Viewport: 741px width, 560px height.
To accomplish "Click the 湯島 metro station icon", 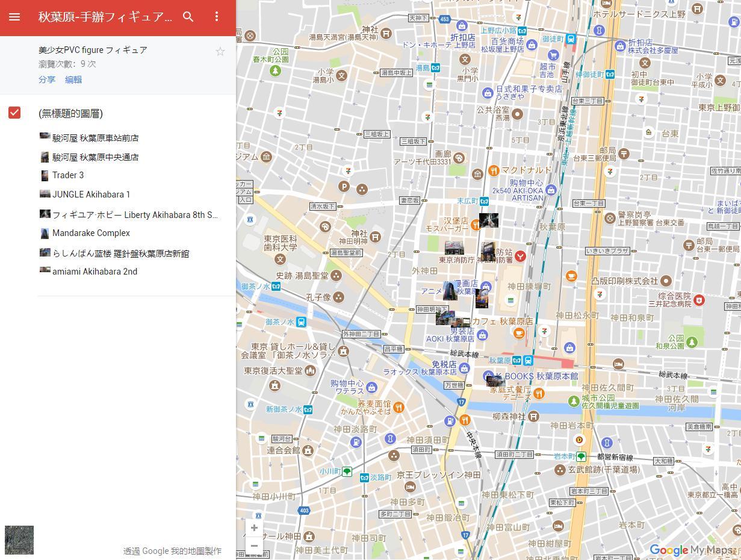I will pyautogui.click(x=436, y=69).
